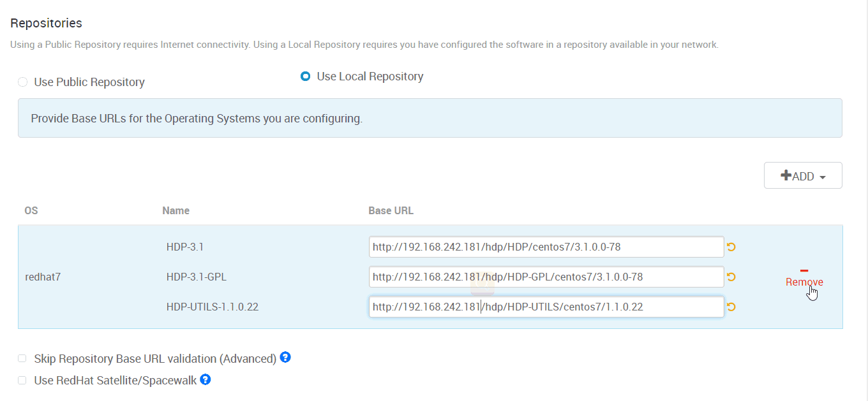Click undo icon beside HDP-UTILS-1.1.0.22 URL
The image size is (868, 401).
point(731,307)
